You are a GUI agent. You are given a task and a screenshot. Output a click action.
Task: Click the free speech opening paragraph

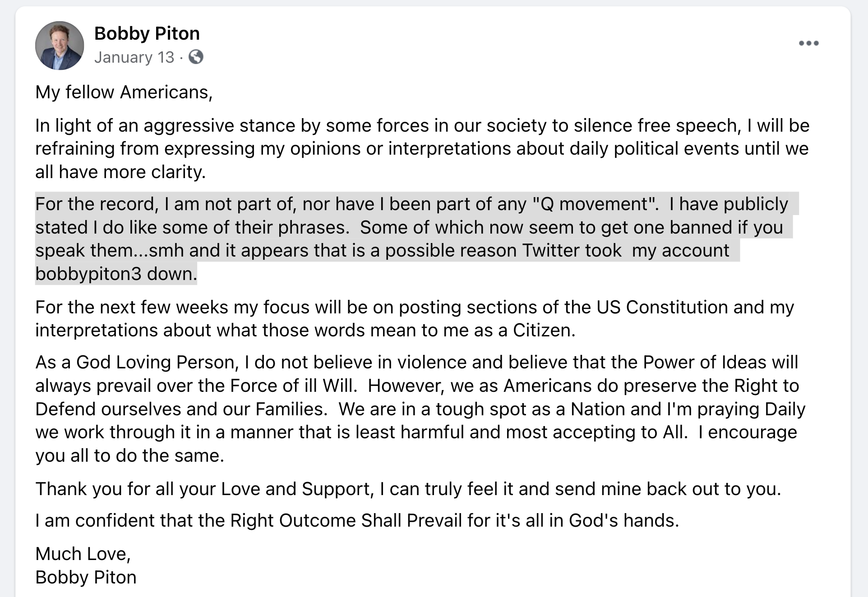click(x=406, y=148)
